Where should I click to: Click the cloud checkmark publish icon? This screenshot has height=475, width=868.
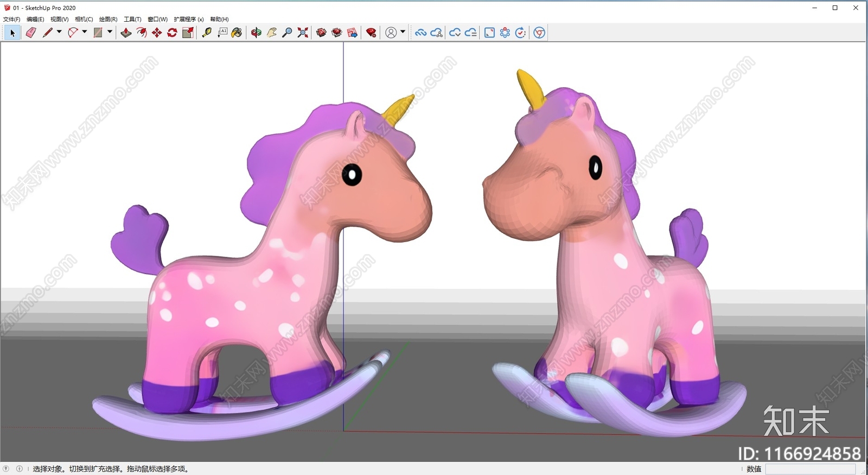[x=455, y=33]
